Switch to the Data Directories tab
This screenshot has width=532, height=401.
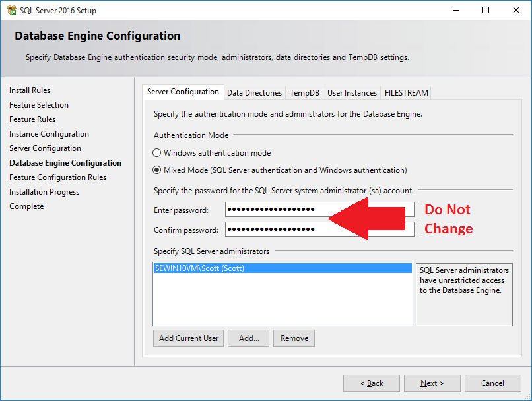[x=254, y=92]
